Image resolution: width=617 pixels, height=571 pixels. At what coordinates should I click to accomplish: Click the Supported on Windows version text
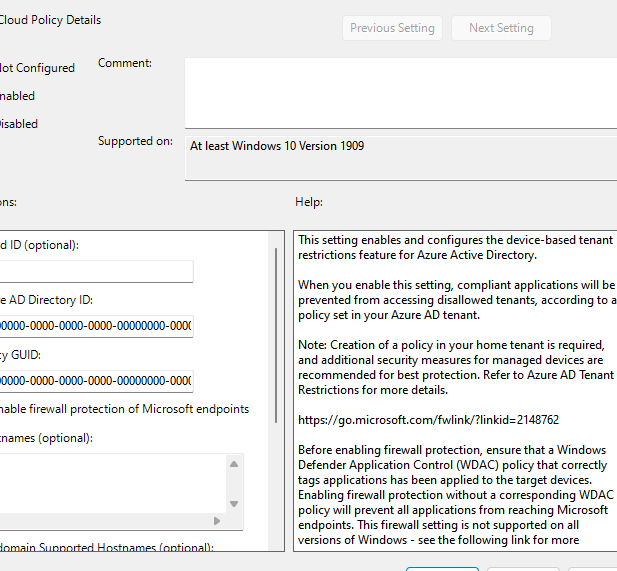point(277,146)
